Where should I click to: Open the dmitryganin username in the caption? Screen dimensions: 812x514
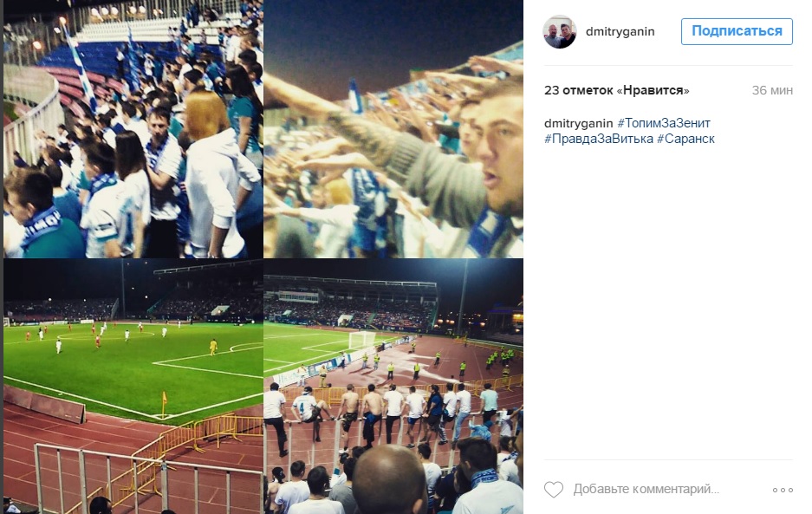click(x=578, y=123)
